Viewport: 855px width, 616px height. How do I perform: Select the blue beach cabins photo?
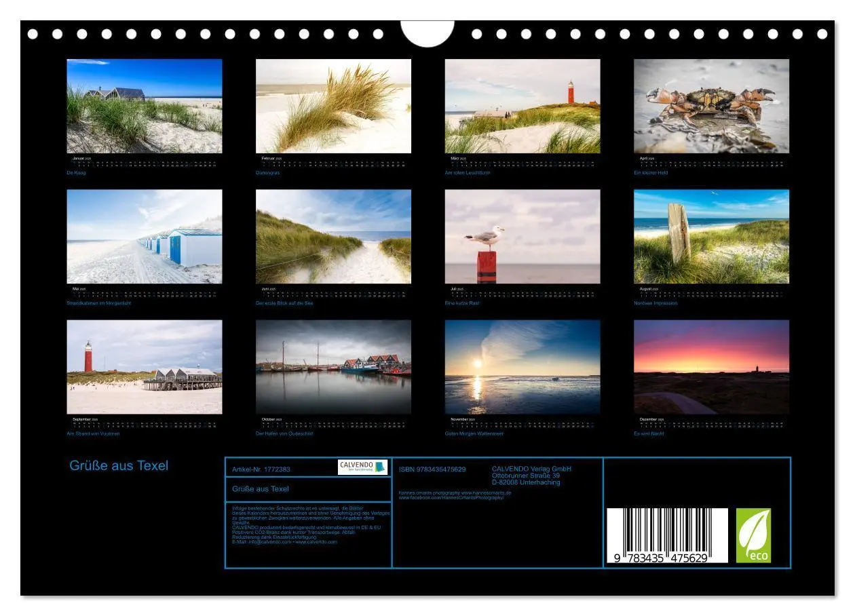(145, 236)
